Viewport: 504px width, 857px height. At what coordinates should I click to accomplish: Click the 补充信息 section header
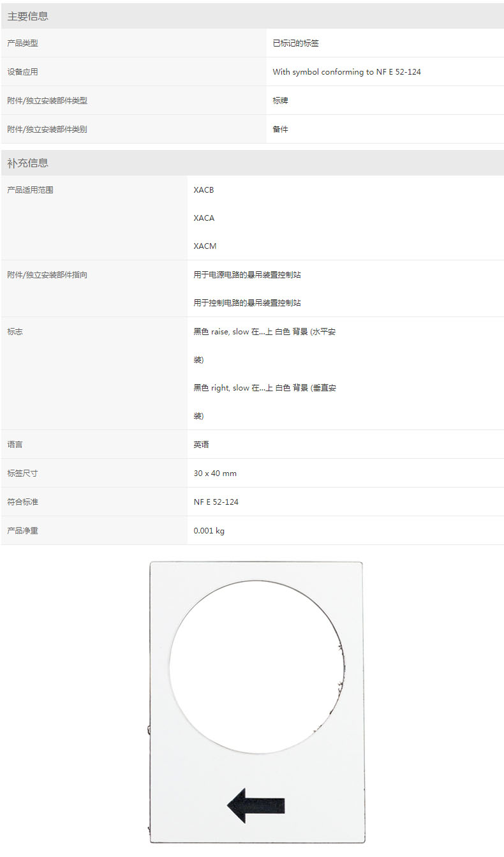point(27,163)
